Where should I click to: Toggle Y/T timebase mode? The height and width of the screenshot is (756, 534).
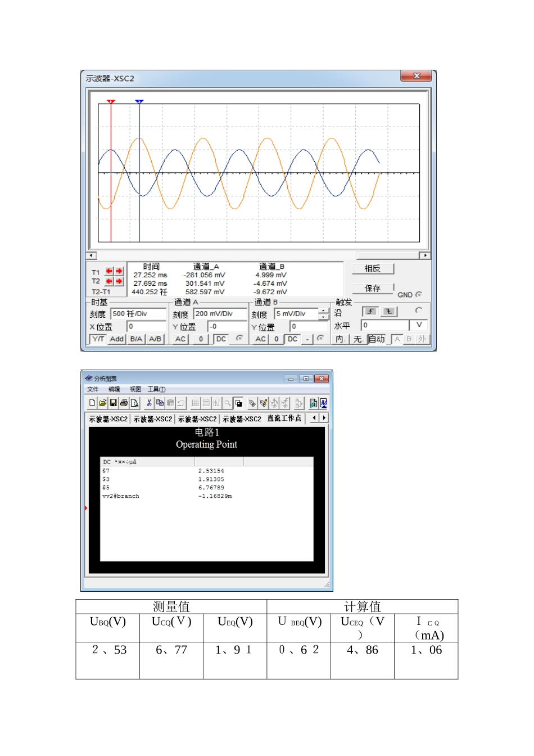98,339
